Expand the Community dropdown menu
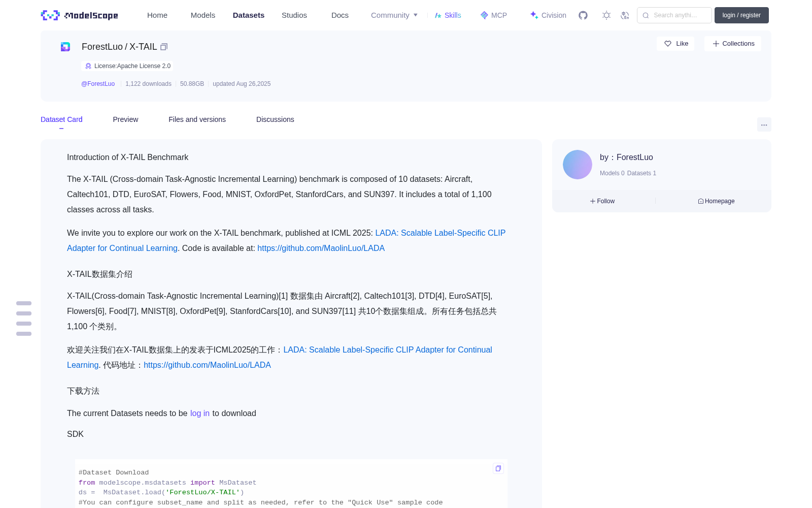This screenshot has height=508, width=812. tap(394, 15)
